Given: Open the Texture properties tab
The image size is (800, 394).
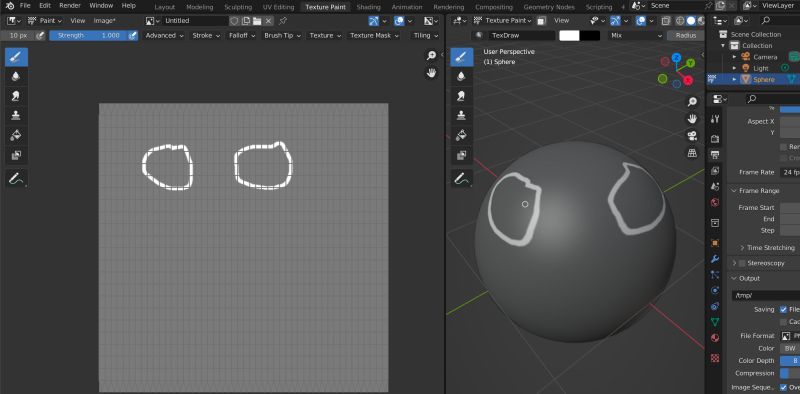Looking at the screenshot, I should pos(715,358).
